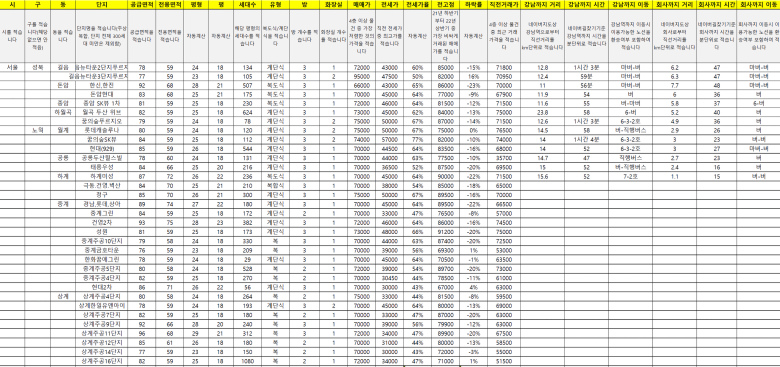Select the 하락률 header cell

click(473, 4)
